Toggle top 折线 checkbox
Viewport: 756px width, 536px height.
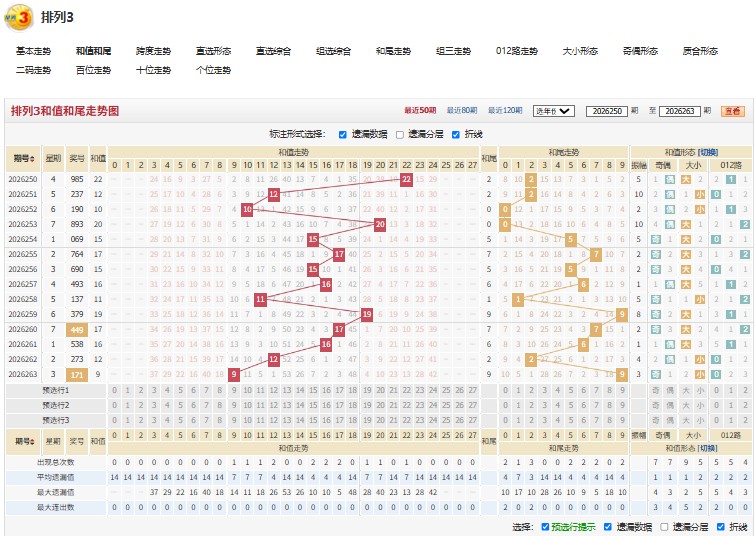pos(456,134)
